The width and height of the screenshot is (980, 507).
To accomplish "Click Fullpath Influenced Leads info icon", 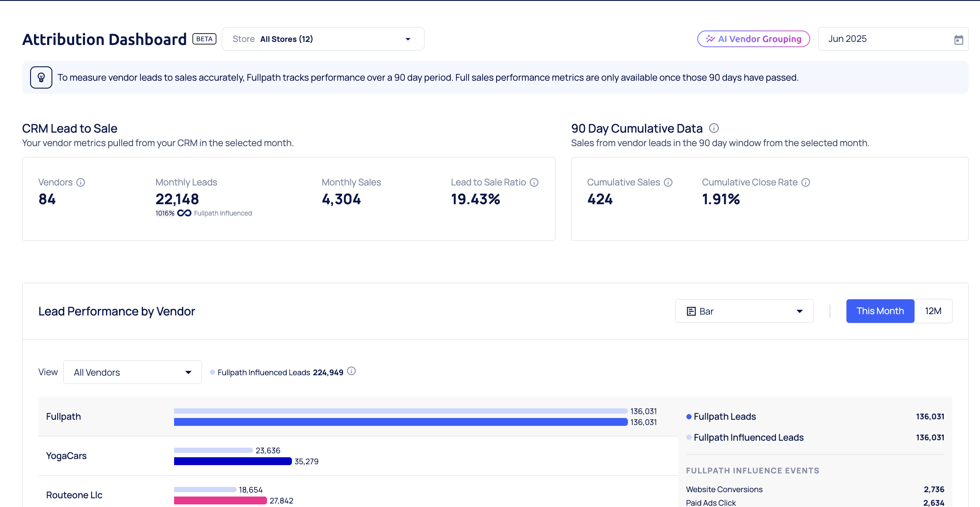I will [351, 371].
